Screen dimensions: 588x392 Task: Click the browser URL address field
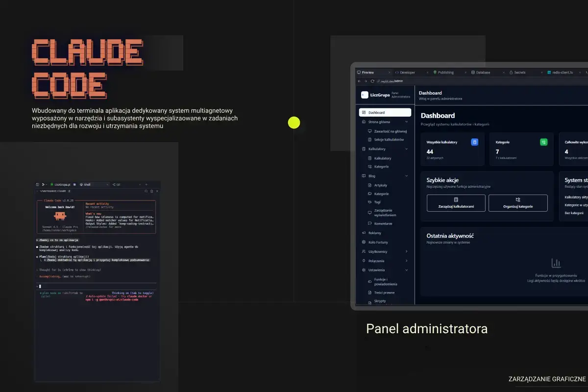coord(392,81)
